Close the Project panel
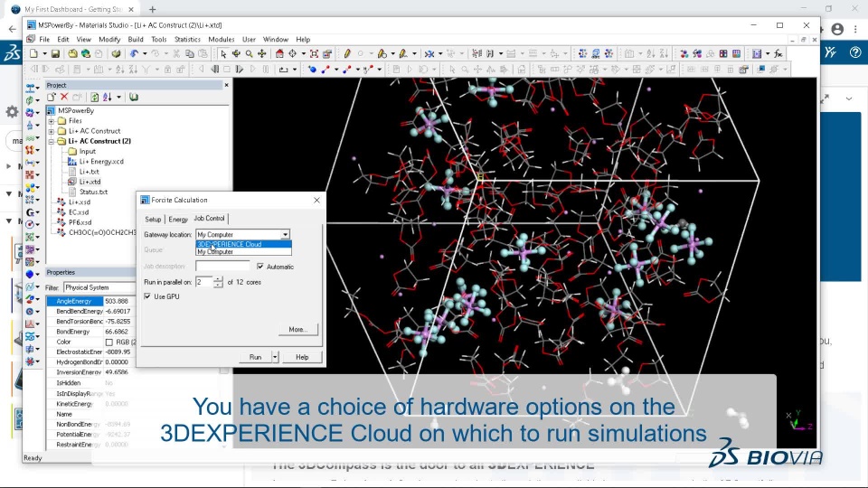The height and width of the screenshot is (488, 868). pos(226,85)
